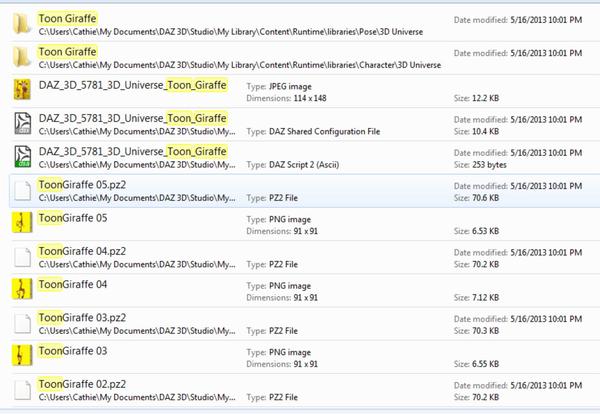The width and height of the screenshot is (600, 414).
Task: Click the blank file icon for ToonGiraffe 03.pz2
Action: pyautogui.click(x=23, y=324)
